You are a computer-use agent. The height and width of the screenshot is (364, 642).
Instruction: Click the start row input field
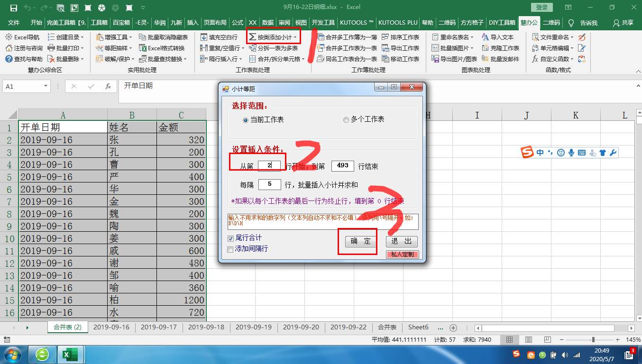[269, 166]
